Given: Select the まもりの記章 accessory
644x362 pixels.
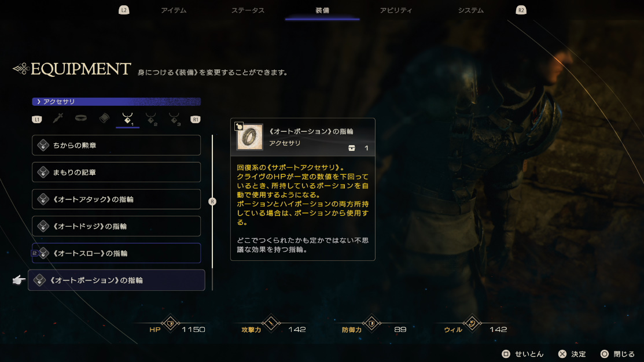Looking at the screenshot, I should tap(116, 172).
